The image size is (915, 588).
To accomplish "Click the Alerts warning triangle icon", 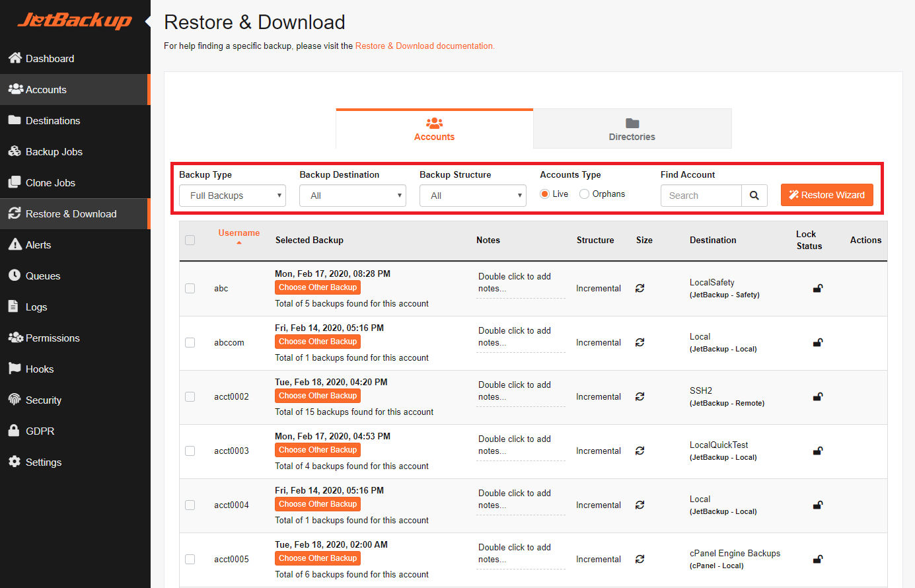I will [15, 244].
